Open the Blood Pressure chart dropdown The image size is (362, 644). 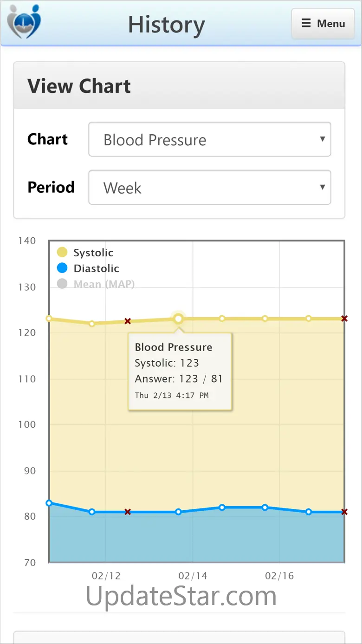click(x=209, y=139)
